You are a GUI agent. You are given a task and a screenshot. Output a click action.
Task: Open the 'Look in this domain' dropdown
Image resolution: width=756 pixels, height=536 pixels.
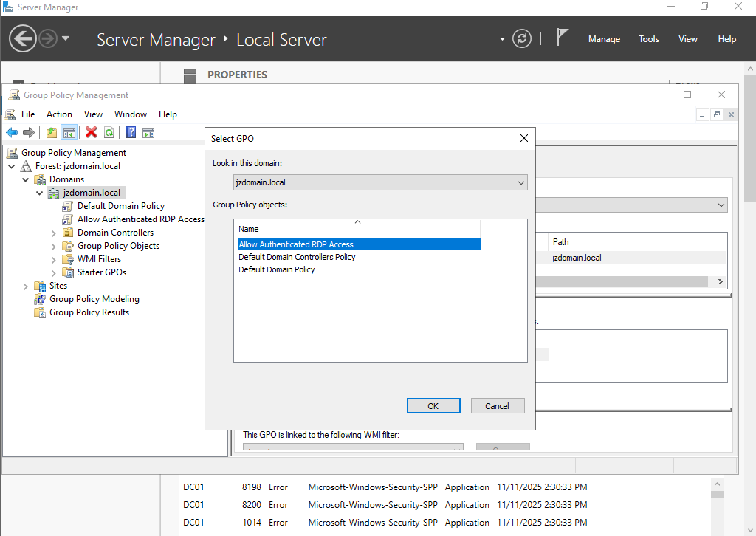point(521,182)
